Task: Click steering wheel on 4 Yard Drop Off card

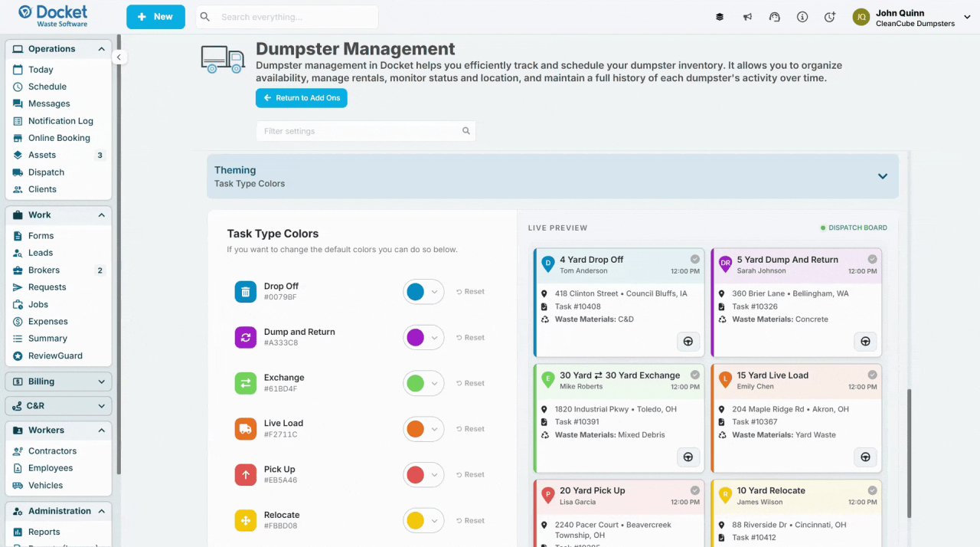Action: [688, 342]
